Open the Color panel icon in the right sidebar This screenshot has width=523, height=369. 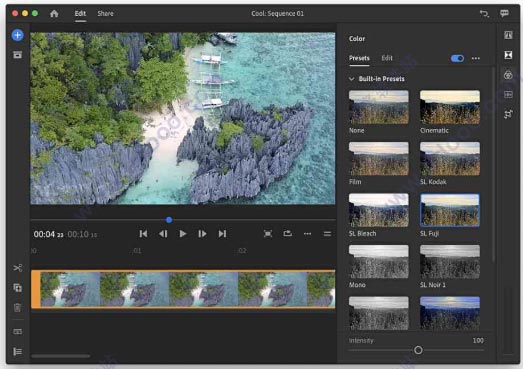[508, 75]
